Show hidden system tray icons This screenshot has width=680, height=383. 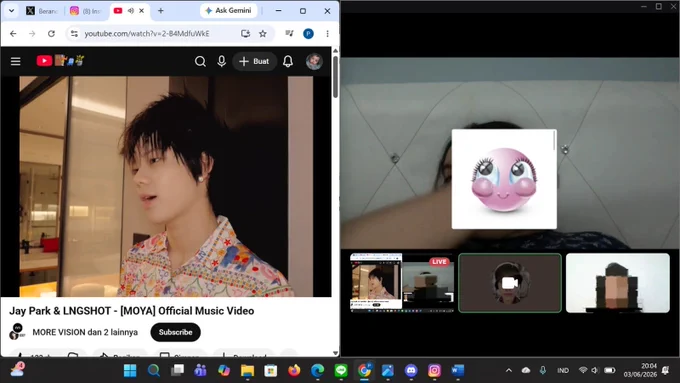pyautogui.click(x=509, y=370)
